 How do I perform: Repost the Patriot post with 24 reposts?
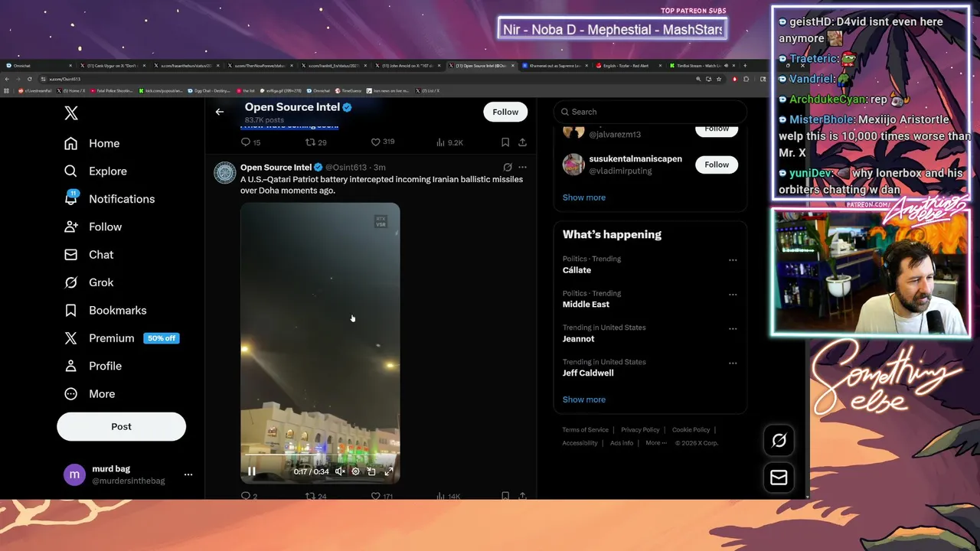(x=315, y=497)
